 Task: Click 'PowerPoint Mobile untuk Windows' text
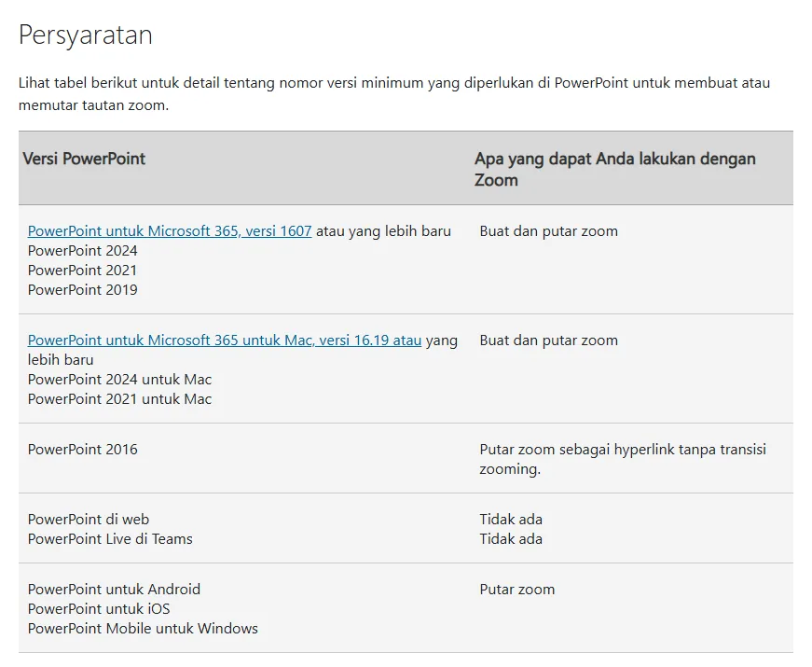coord(143,629)
